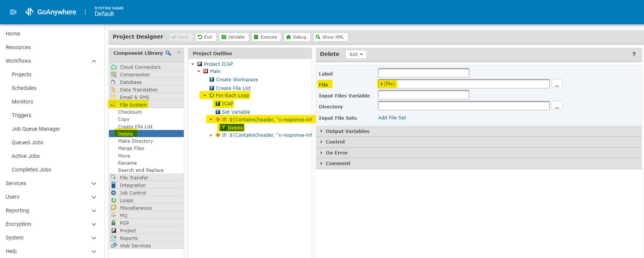Screen dimensions: 644x258
Task: Open the File Transfer category
Action: pos(146,178)
